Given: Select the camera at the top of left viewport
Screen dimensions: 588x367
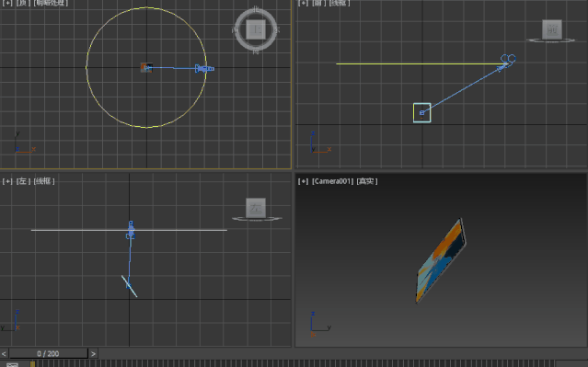Looking at the screenshot, I should coord(131,230).
